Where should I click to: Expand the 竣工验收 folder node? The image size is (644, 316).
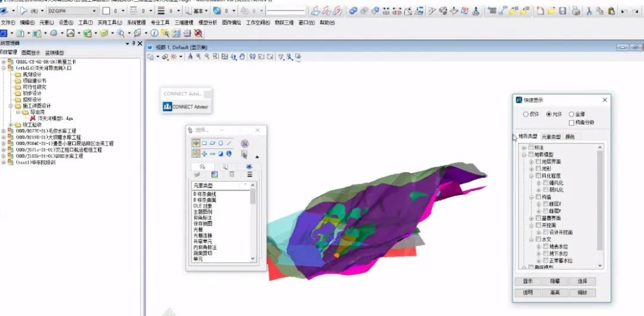tap(11, 125)
